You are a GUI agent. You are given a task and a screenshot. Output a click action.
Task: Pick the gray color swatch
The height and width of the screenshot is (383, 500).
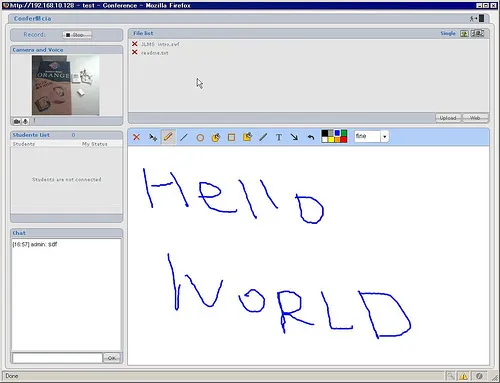331,133
